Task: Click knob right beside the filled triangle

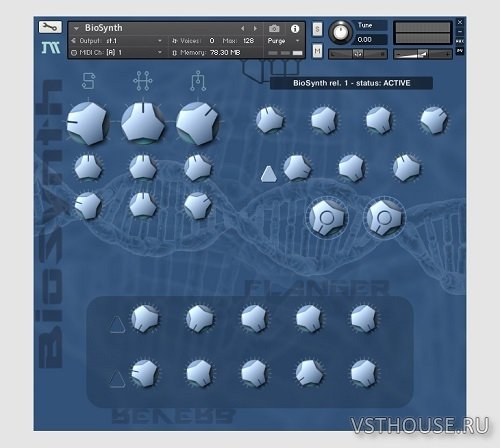Action: tap(297, 167)
